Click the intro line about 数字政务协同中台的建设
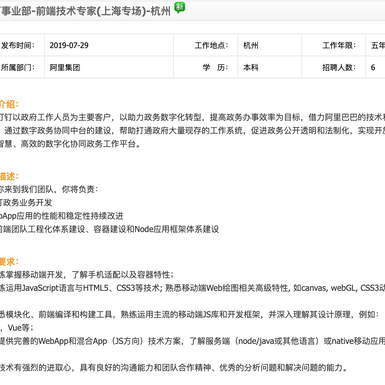The width and height of the screenshot is (385, 385). [x=192, y=131]
